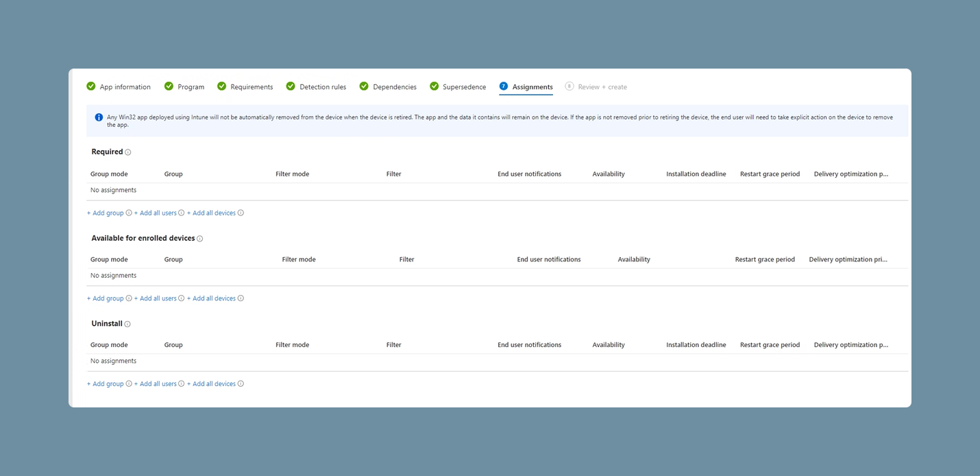Add a group under Available for enrolled devices
This screenshot has height=476, width=980.
[x=106, y=298]
